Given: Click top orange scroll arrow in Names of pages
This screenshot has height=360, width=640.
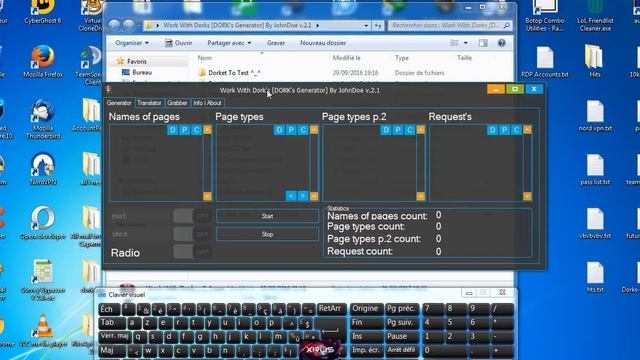Looking at the screenshot, I should coord(207,130).
